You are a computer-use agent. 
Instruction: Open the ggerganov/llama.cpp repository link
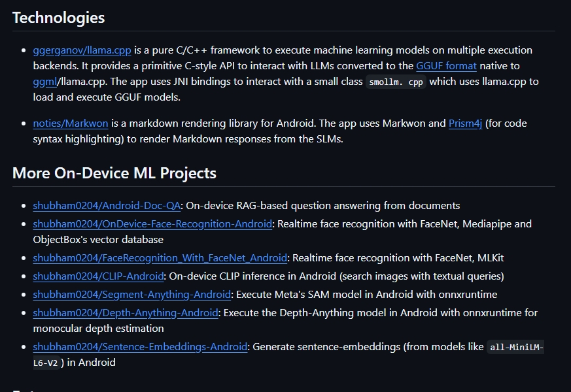(82, 50)
